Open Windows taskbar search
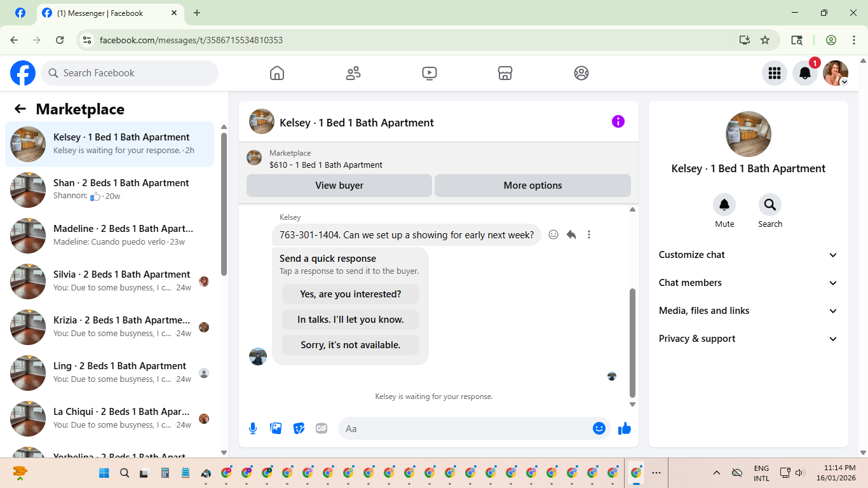The height and width of the screenshot is (488, 868). coord(125,473)
